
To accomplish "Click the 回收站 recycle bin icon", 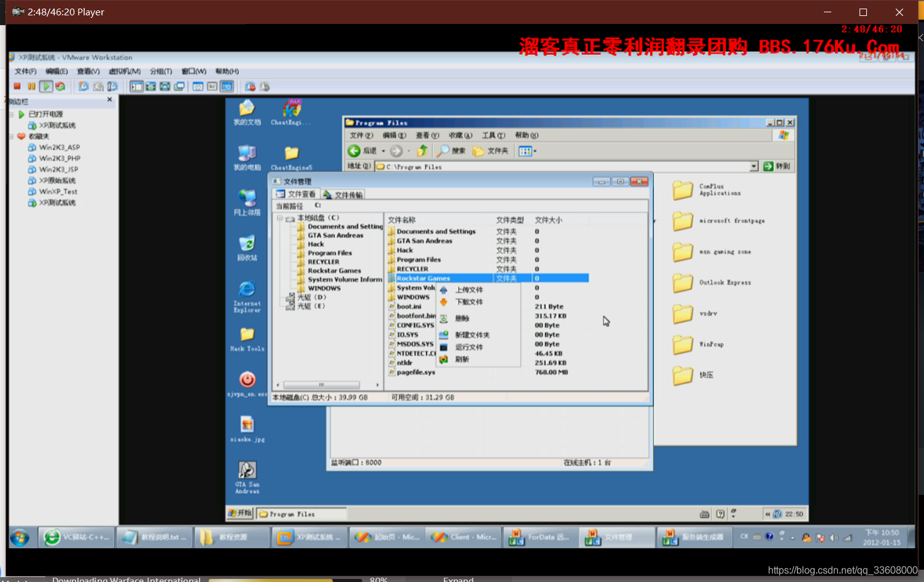I will tap(247, 248).
